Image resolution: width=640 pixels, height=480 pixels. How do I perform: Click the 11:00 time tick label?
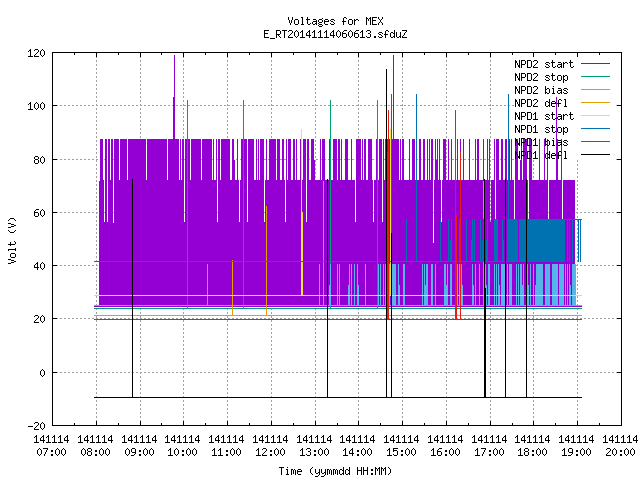227,452
